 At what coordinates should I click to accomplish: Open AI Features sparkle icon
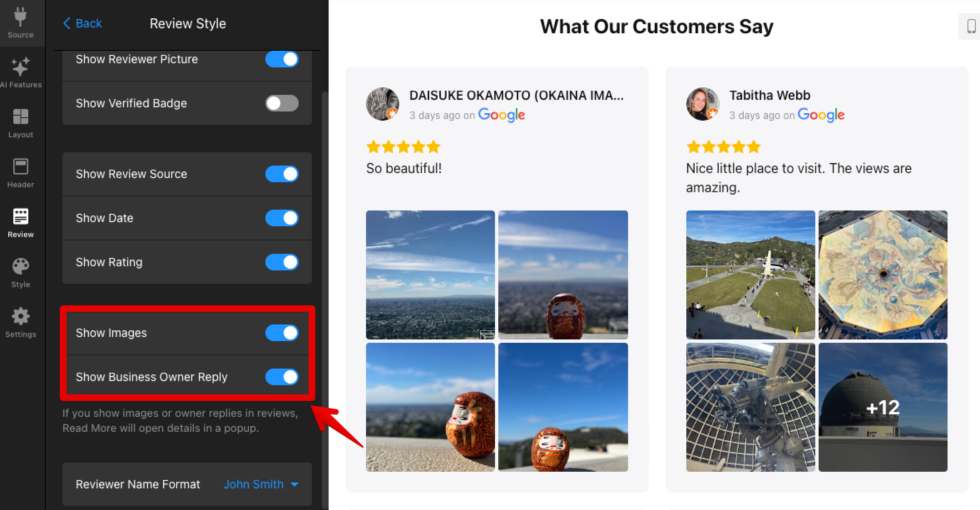pos(20,67)
